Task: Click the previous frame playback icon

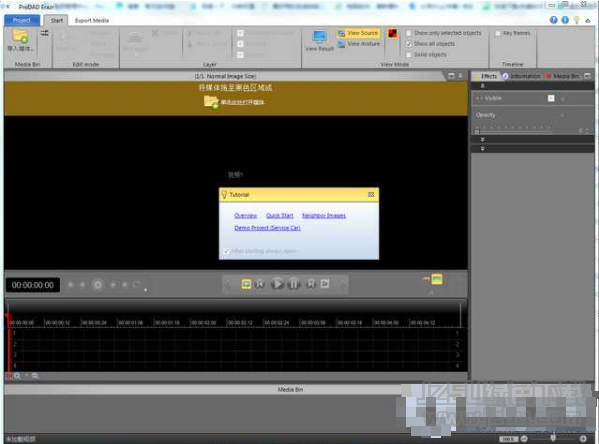Action: 260,284
